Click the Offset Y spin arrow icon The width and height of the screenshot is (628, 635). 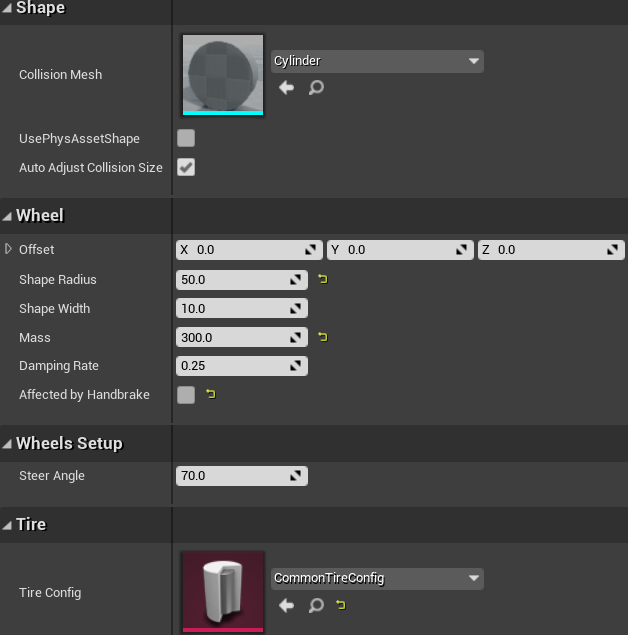(462, 250)
